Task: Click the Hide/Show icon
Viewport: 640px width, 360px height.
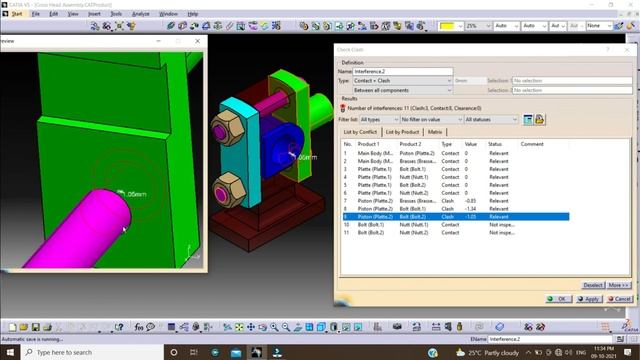Action: [x=347, y=327]
